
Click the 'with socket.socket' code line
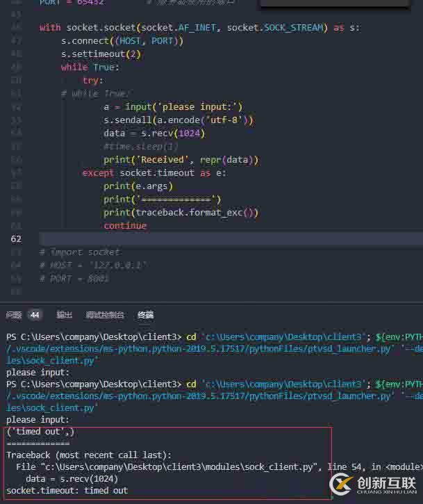tap(199, 28)
